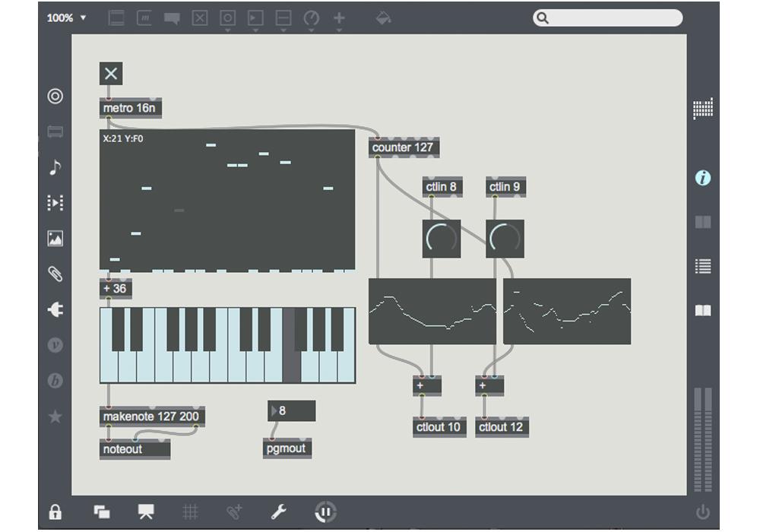Open the wrench debugging tools icon
760x532 pixels.
[x=279, y=511]
